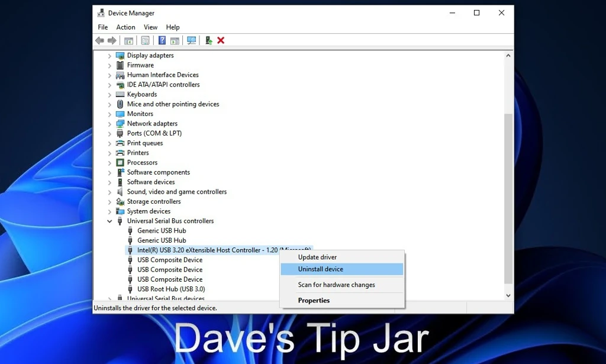This screenshot has width=606, height=364.
Task: Toggle the Show/Hide Action Pane toolbar icon
Action: pos(175,40)
